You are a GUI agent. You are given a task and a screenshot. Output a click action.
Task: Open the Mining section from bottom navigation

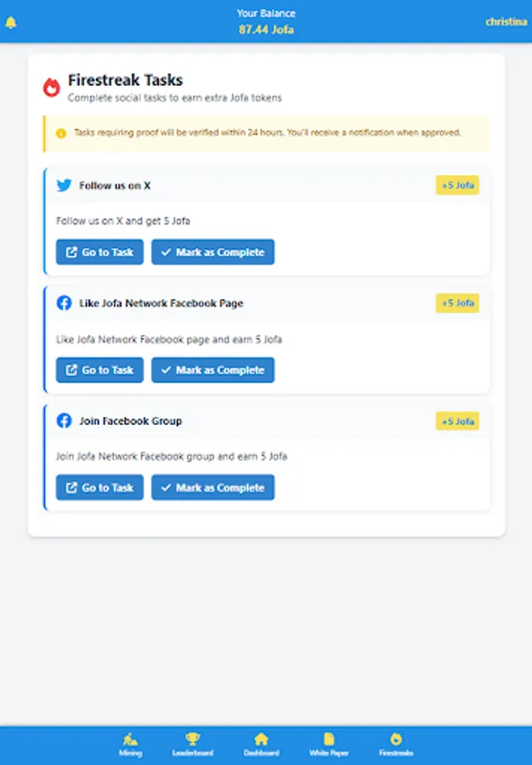[x=130, y=744]
